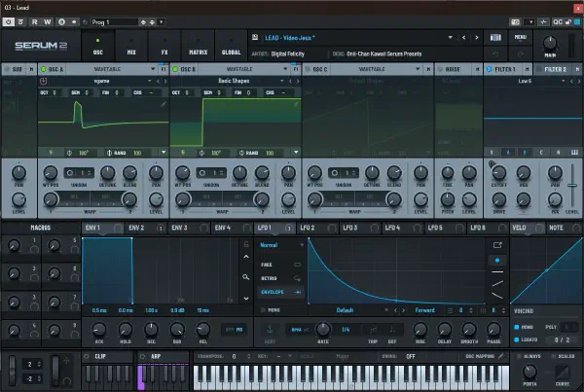Click the QC quick controls icon

click(x=558, y=22)
